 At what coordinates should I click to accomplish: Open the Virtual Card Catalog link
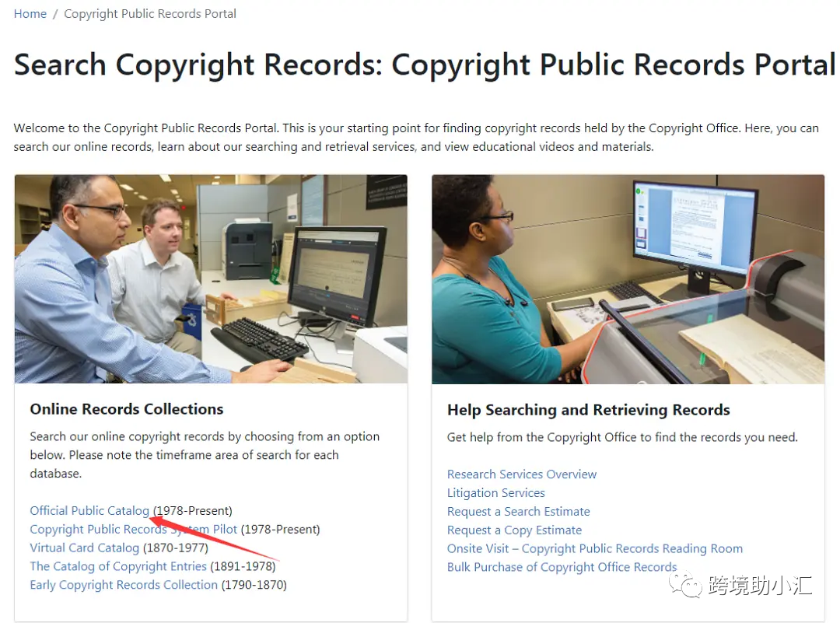pyautogui.click(x=85, y=548)
